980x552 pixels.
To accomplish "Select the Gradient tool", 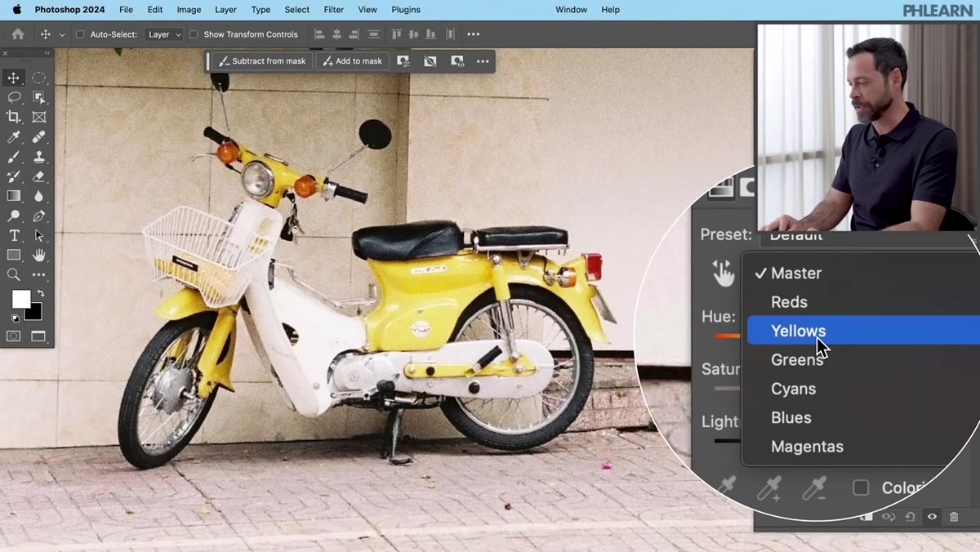I will (x=14, y=196).
